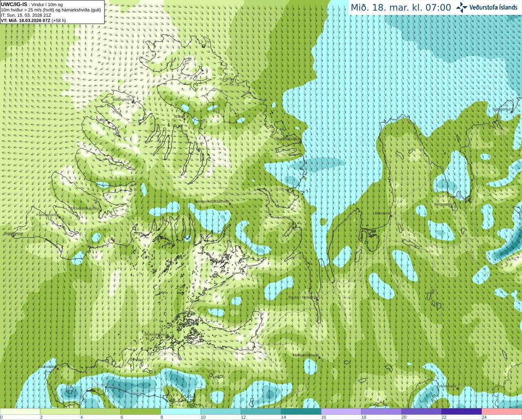The width and height of the screenshot is (522, 420).
Task: Click the legend scale value 24
Action: 484,417
